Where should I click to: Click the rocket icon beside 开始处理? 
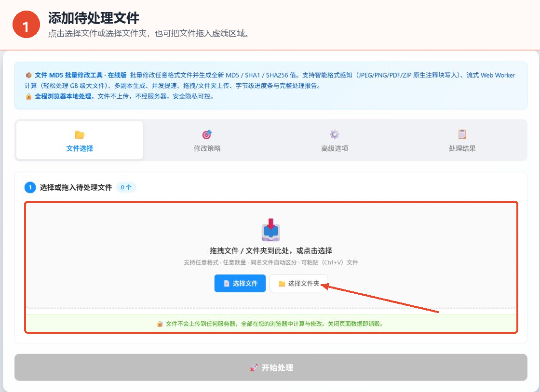254,367
